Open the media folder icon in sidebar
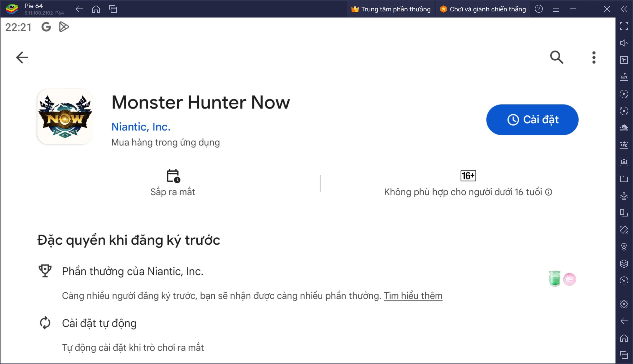Screen dimensions: 633x364 (x=624, y=179)
